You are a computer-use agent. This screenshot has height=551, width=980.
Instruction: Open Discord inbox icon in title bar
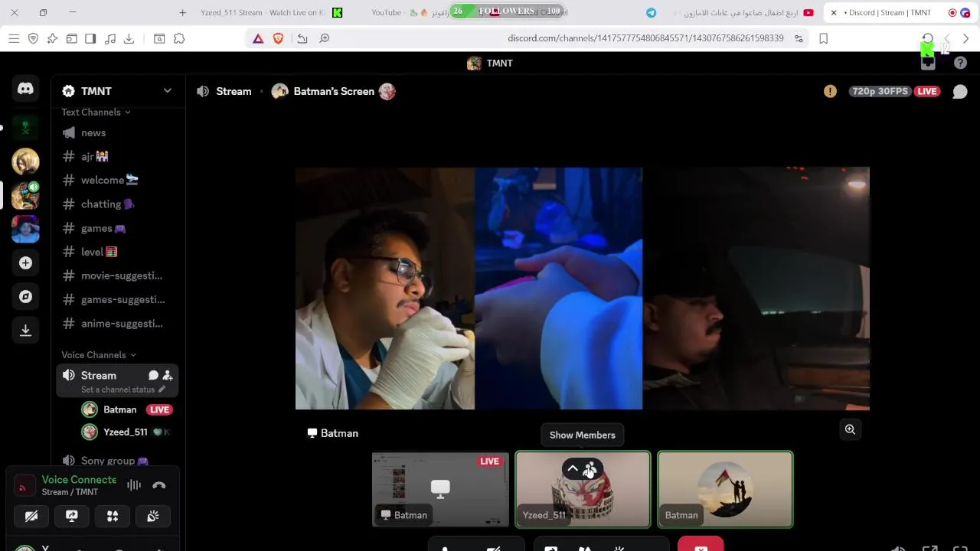[928, 64]
